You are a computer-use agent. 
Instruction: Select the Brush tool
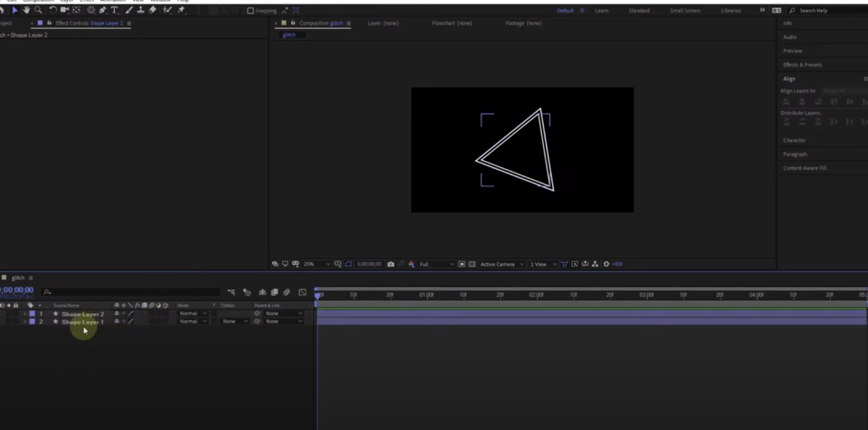(129, 10)
